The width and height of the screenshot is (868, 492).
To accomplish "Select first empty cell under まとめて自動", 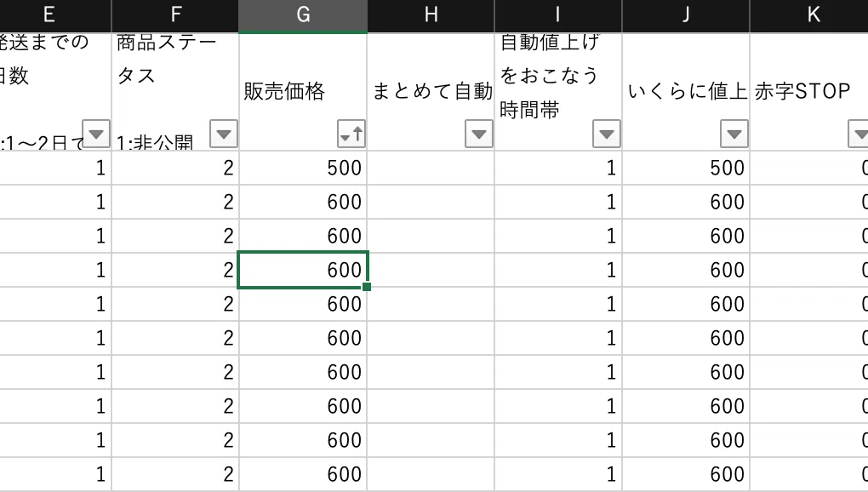I will 431,168.
